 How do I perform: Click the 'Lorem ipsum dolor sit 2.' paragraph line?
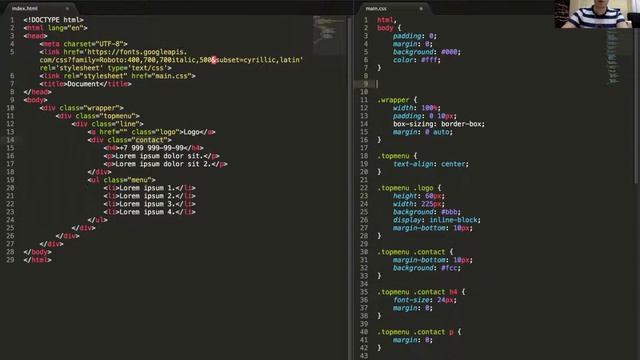point(165,164)
